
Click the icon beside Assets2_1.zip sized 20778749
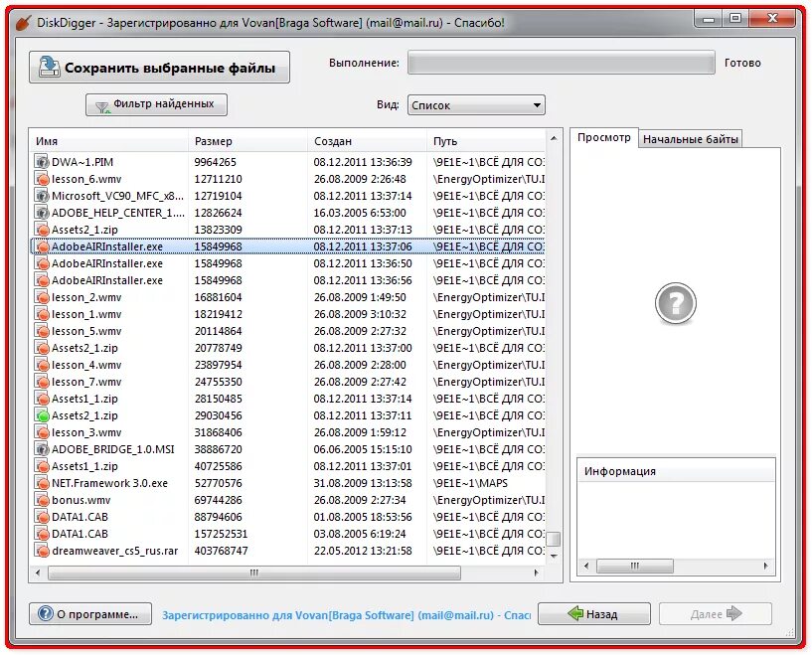(42, 348)
